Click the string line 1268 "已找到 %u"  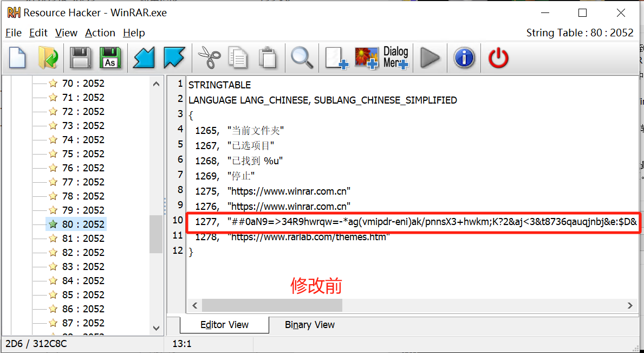(239, 161)
